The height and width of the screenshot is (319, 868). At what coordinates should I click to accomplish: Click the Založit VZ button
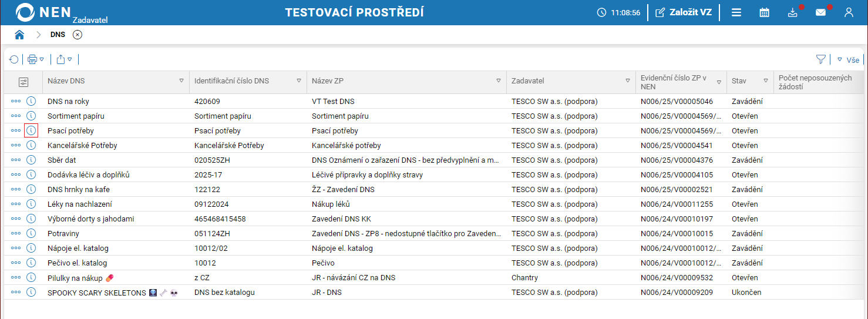coord(684,12)
